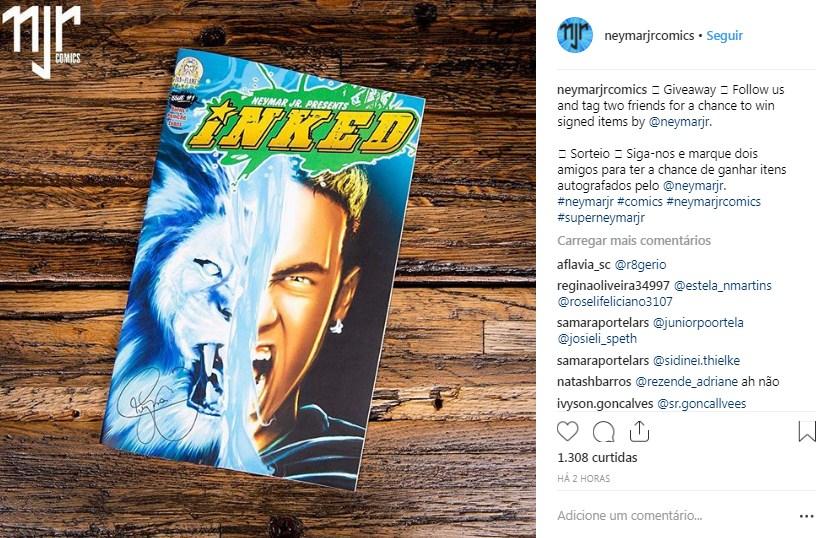819x538 pixels.
Task: Open the comment speech bubble icon
Action: click(603, 432)
